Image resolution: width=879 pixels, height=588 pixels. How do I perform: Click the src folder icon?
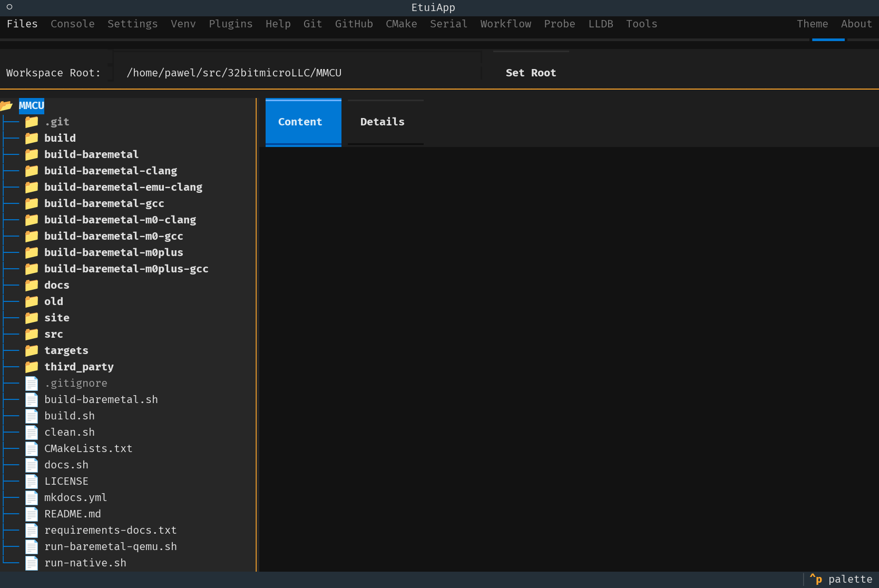32,334
